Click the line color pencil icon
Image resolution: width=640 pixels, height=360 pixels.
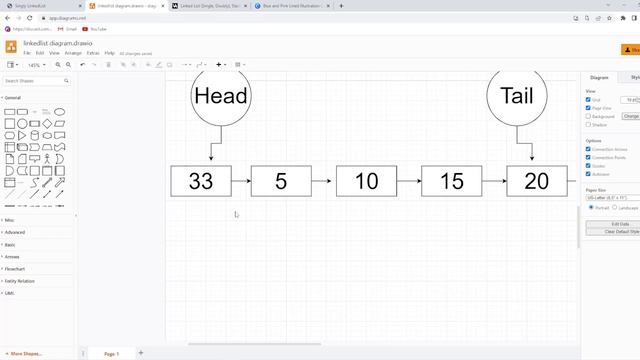pyautogui.click(x=159, y=64)
